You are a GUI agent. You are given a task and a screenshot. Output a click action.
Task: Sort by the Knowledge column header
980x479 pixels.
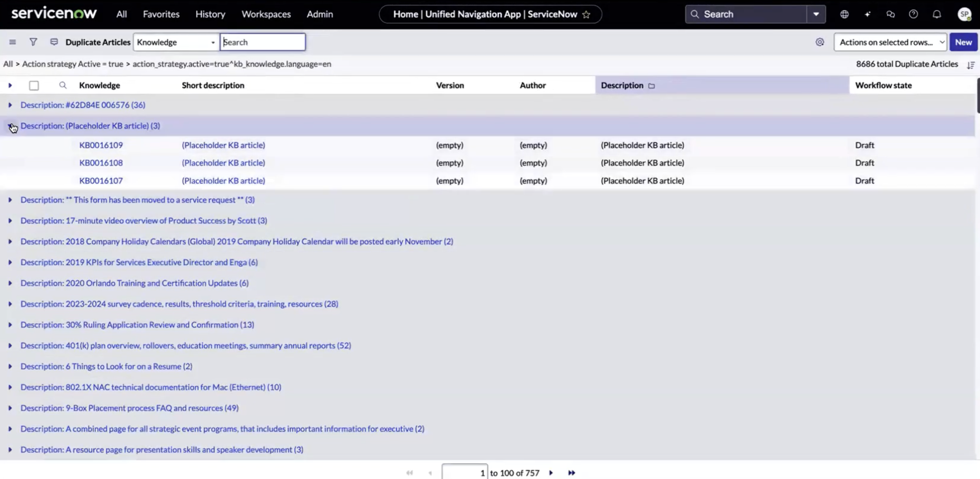click(x=99, y=85)
